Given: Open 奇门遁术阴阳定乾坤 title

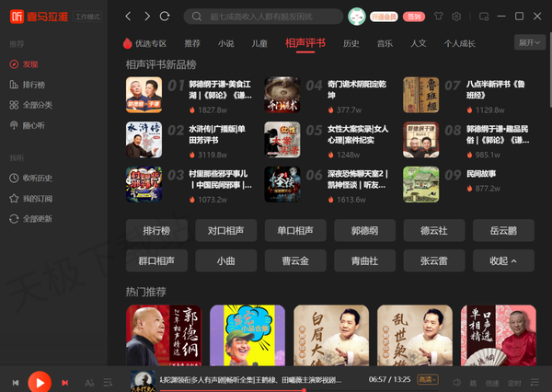Looking at the screenshot, I should (x=357, y=89).
